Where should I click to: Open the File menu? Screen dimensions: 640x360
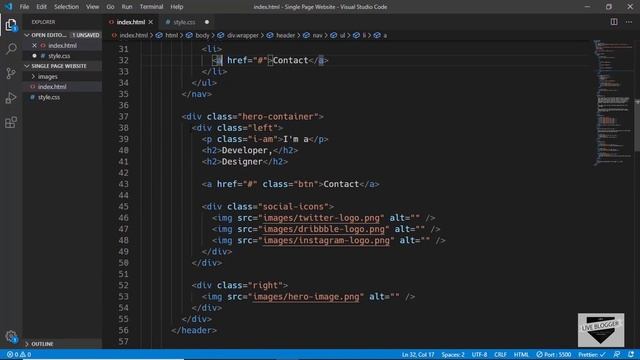click(24, 7)
